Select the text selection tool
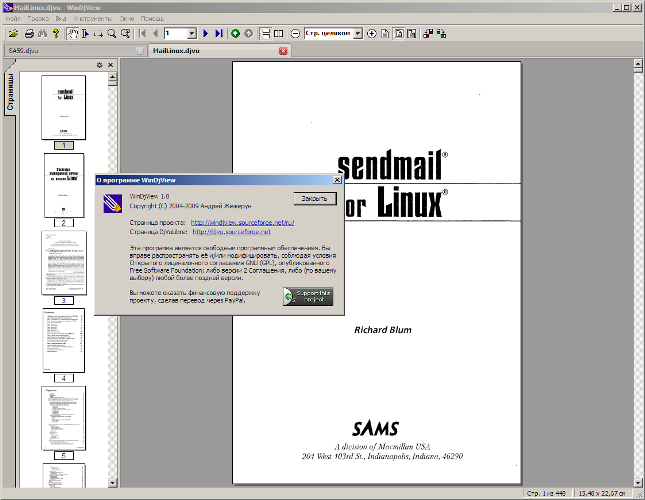Image resolution: width=645 pixels, height=500 pixels. coord(86,34)
